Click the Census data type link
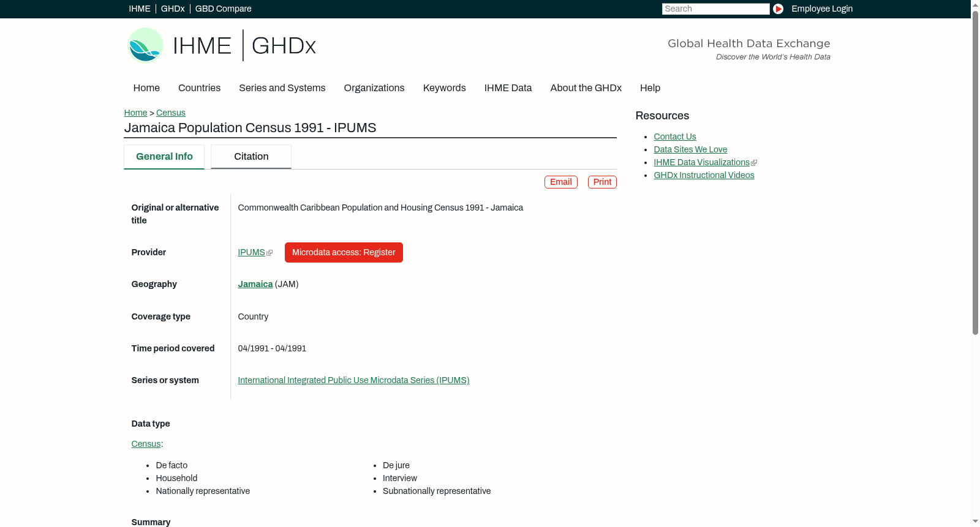This screenshot has height=527, width=980. pos(146,444)
